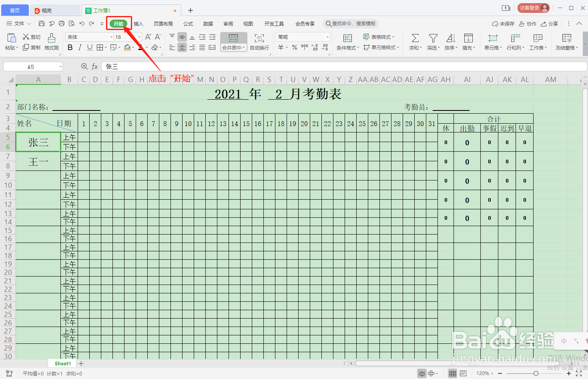Click the Copy (复制) button
Screen dimensions: 588x379
[x=32, y=47]
